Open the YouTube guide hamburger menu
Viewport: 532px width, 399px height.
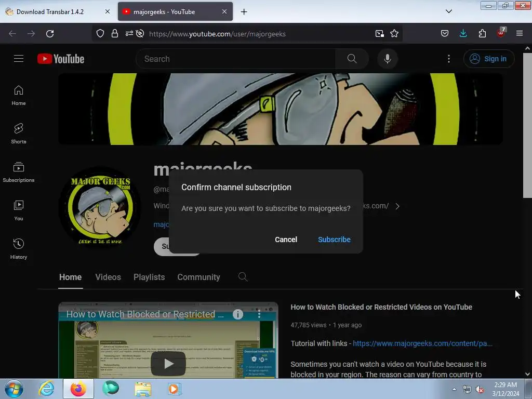(19, 59)
